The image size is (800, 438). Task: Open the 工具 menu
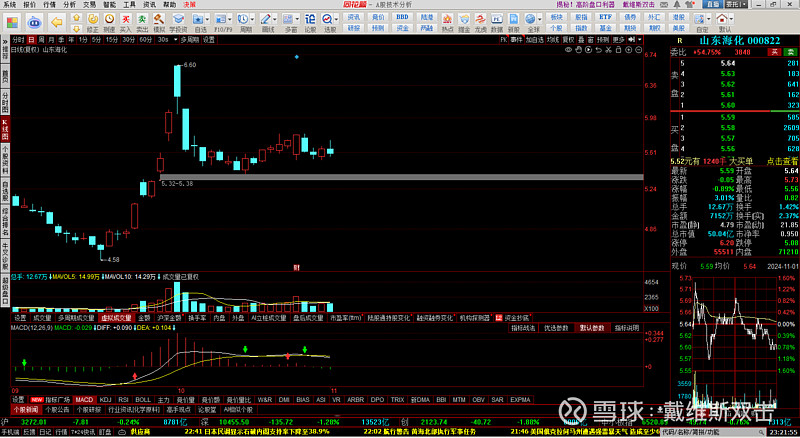129,4
